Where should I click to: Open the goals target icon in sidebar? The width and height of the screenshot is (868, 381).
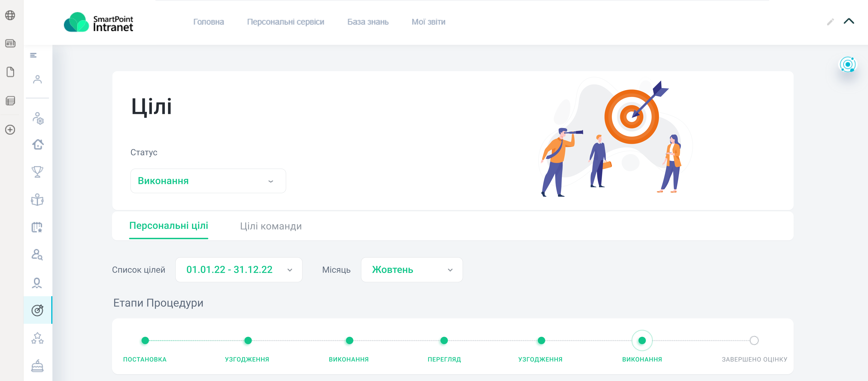pos(37,310)
